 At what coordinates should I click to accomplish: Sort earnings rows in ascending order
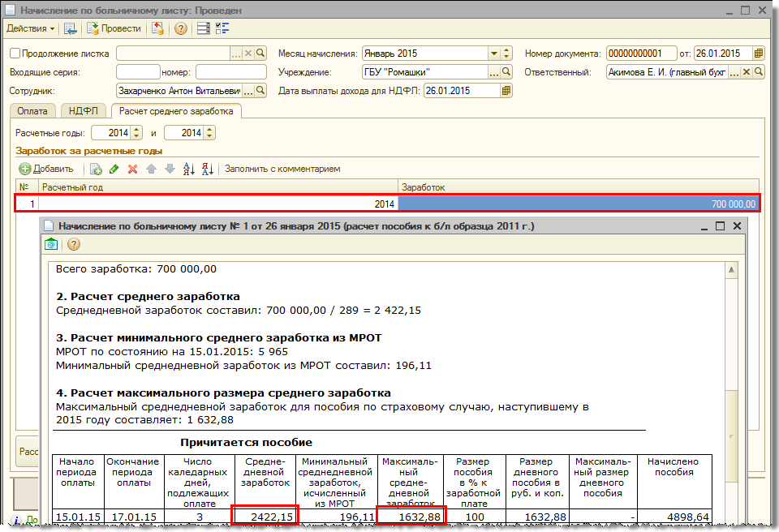click(x=189, y=169)
